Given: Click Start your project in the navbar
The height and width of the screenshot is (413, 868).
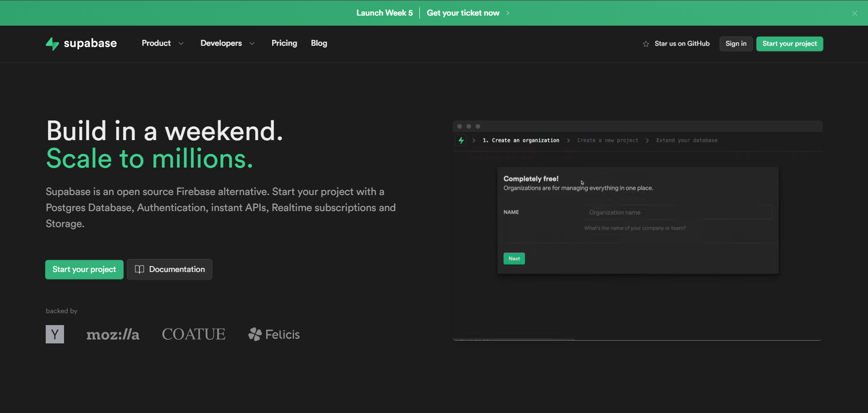Looking at the screenshot, I should [x=789, y=43].
